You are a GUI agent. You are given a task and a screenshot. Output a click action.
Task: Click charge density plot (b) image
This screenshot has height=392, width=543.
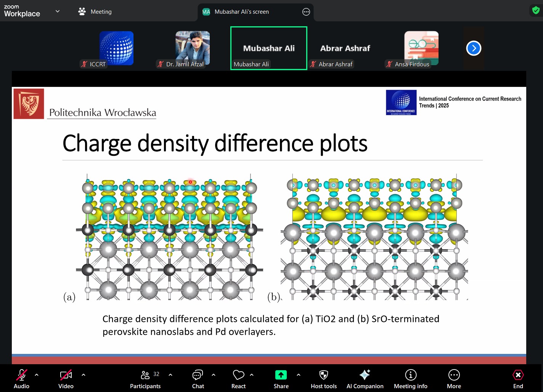point(374,237)
